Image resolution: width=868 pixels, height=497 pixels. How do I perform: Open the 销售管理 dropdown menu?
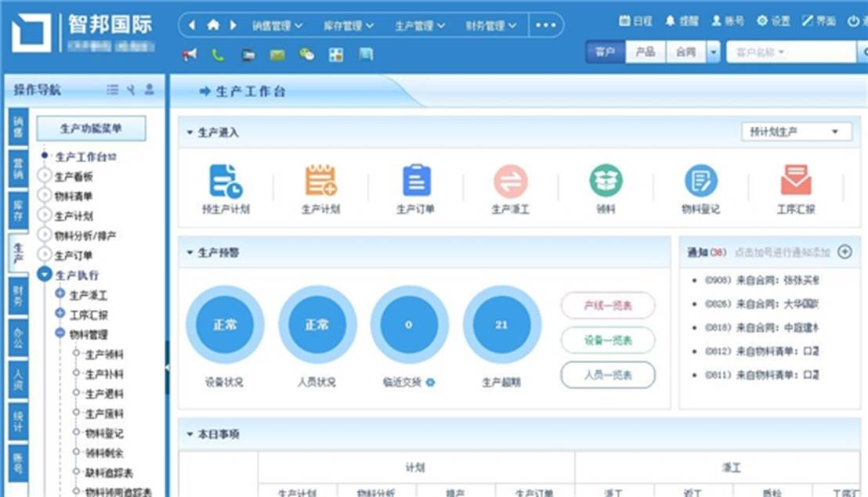pyautogui.click(x=277, y=25)
